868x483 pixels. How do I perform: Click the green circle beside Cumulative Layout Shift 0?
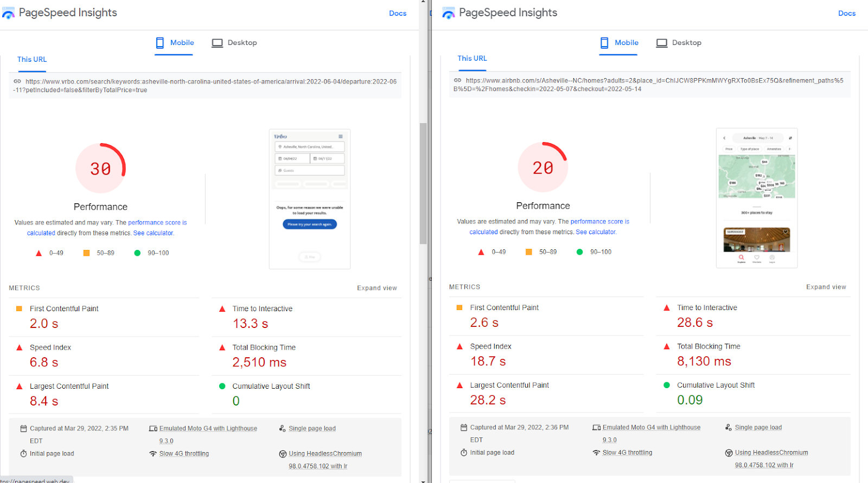click(x=222, y=387)
